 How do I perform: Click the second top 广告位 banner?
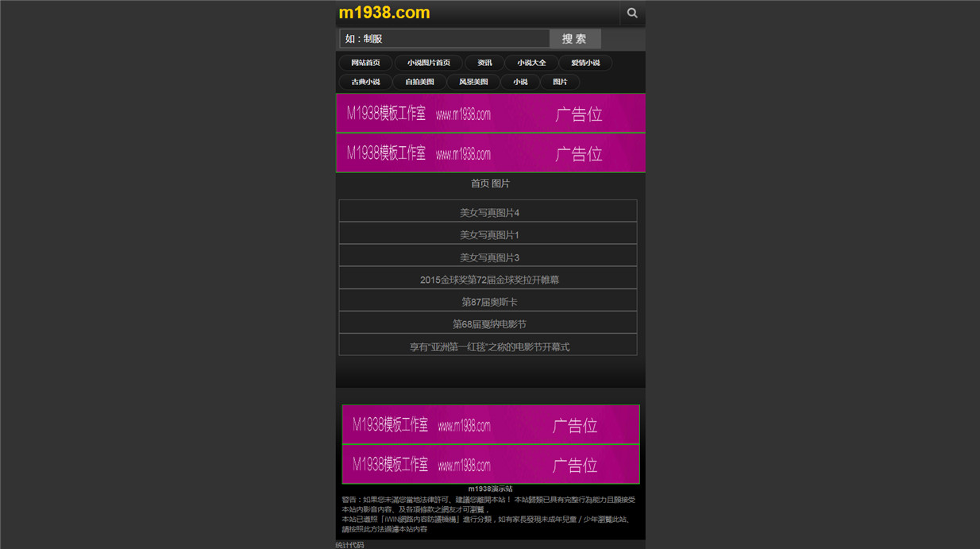[x=491, y=153]
